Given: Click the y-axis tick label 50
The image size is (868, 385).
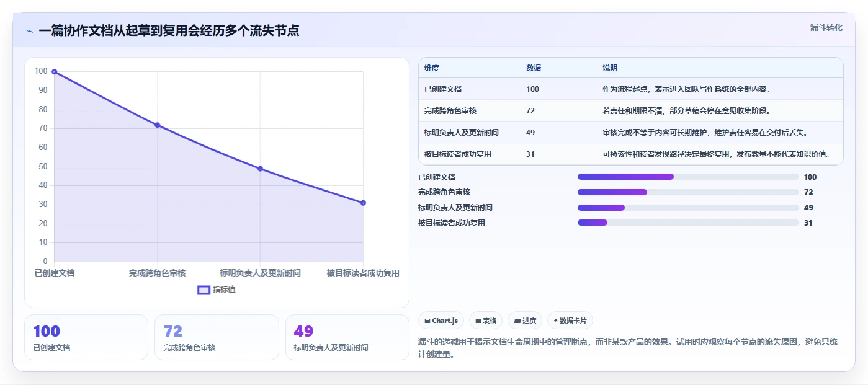Looking at the screenshot, I should pyautogui.click(x=42, y=167).
